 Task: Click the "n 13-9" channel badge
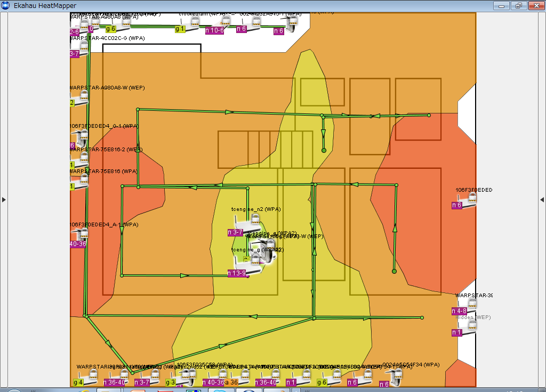pyautogui.click(x=237, y=273)
